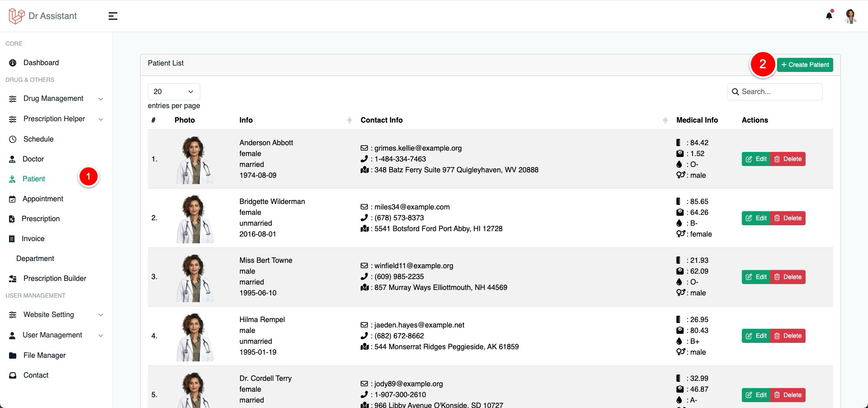Click the Contact inbox icon
This screenshot has width=868, height=408.
click(13, 375)
